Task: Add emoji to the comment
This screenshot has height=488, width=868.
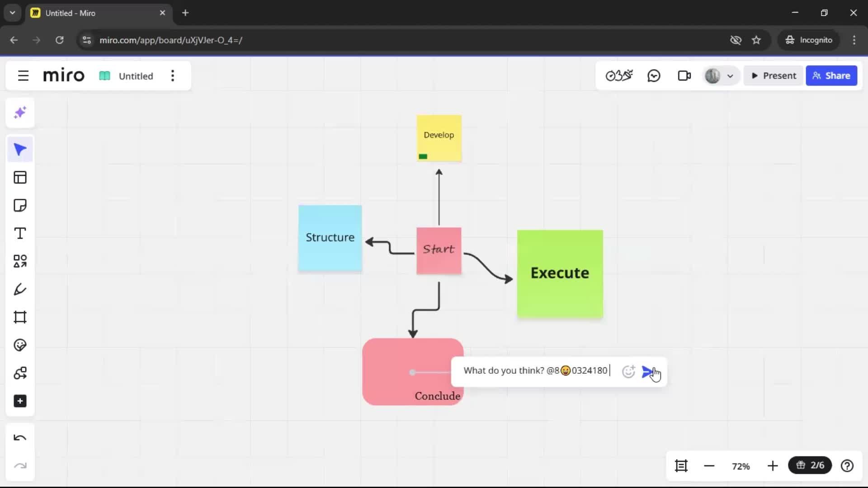Action: pos(628,371)
